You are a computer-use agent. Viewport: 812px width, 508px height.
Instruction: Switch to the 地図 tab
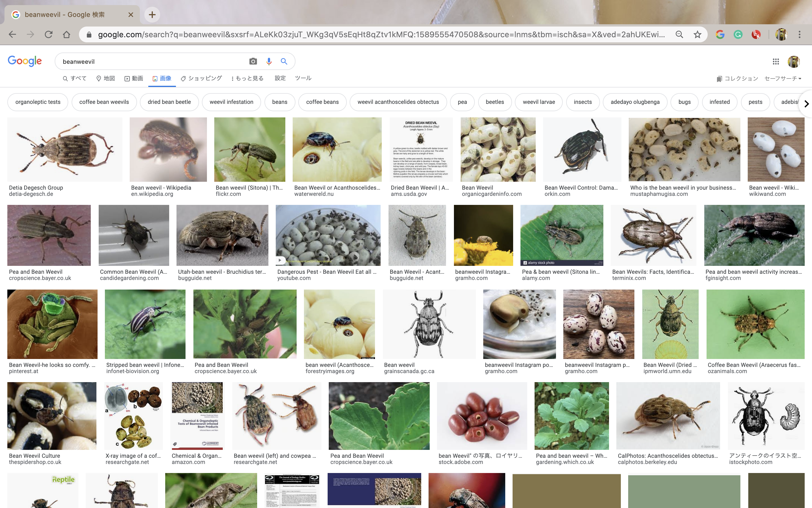click(105, 78)
